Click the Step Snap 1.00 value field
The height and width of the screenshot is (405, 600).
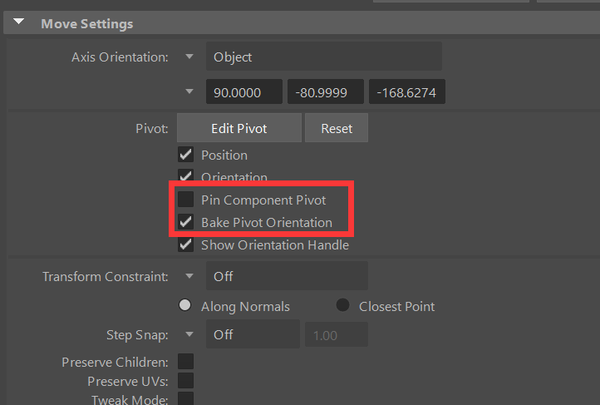(337, 334)
